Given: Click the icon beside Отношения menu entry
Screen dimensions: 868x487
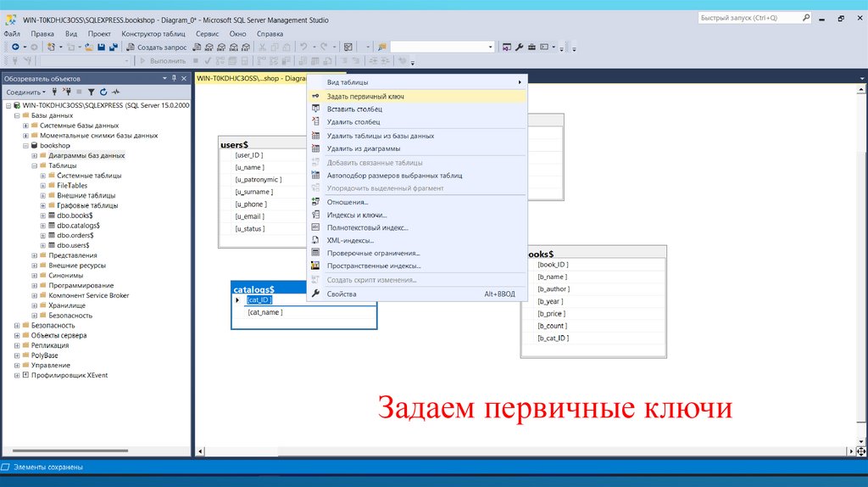Looking at the screenshot, I should click(315, 202).
